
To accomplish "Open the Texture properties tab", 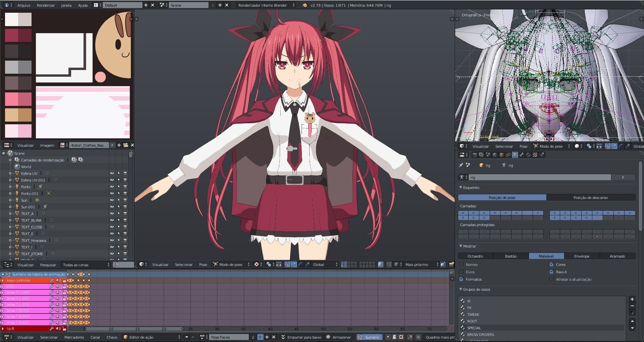I will (x=535, y=155).
